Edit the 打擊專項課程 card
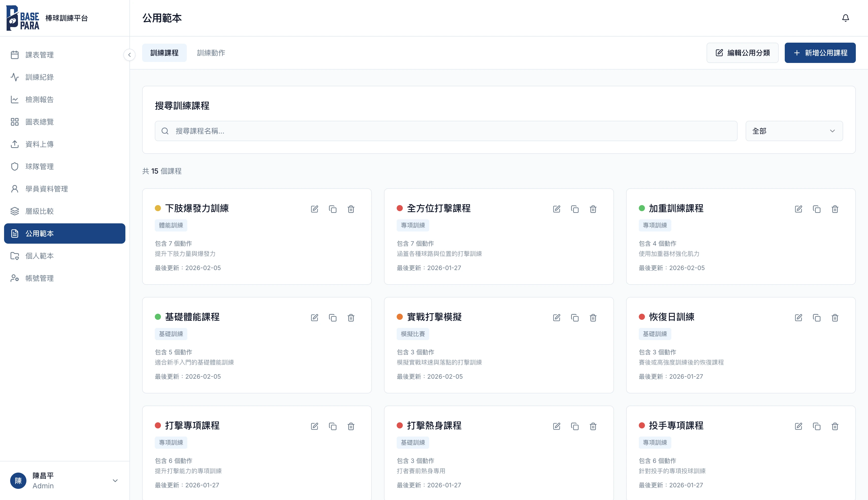The image size is (868, 500). (x=314, y=426)
